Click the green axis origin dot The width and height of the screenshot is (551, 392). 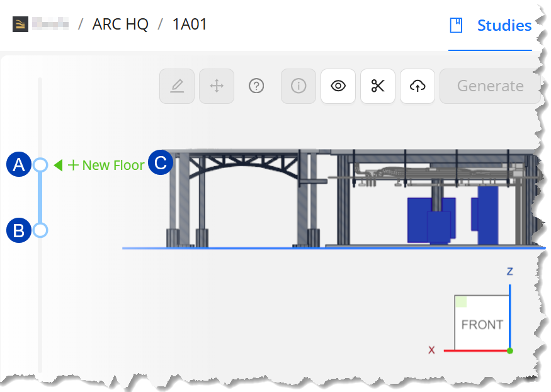tap(510, 350)
